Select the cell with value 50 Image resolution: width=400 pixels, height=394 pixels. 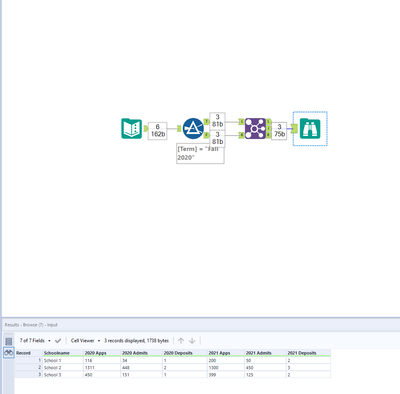[265, 360]
